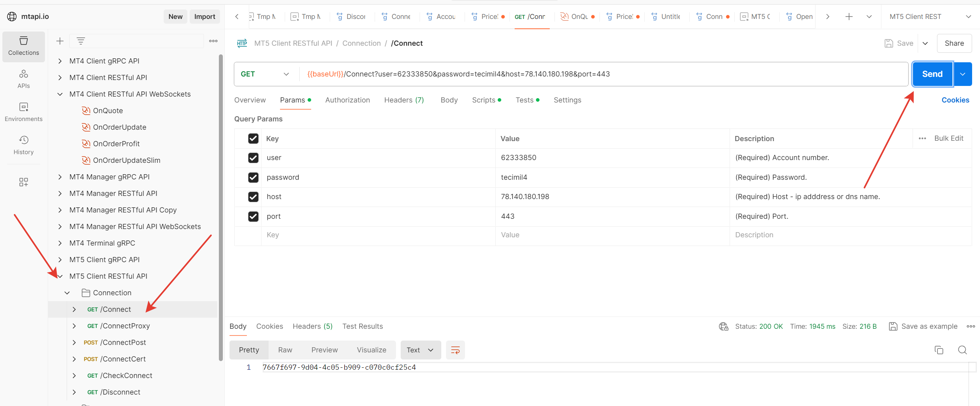Image resolution: width=980 pixels, height=406 pixels.
Task: Click inside the request URL field
Action: 552,74
